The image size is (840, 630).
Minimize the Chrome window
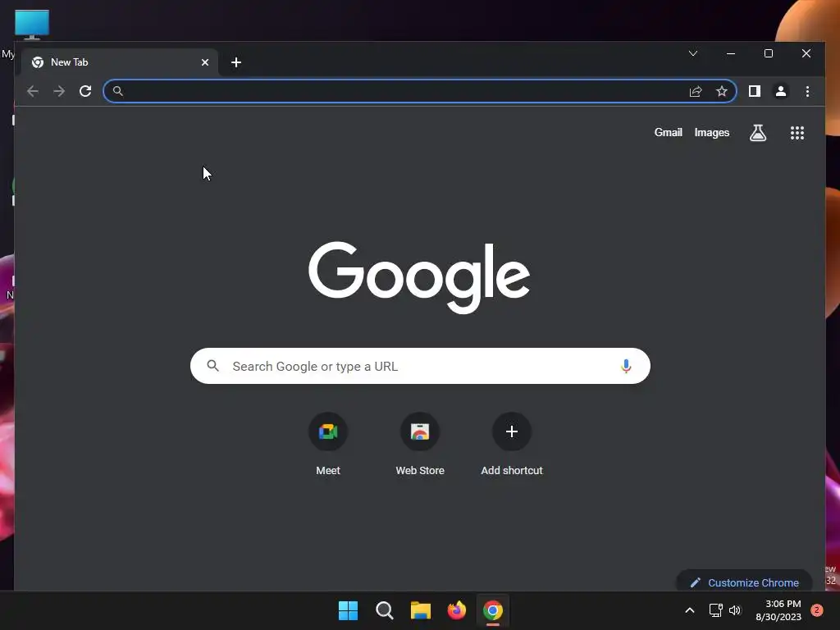coord(731,53)
